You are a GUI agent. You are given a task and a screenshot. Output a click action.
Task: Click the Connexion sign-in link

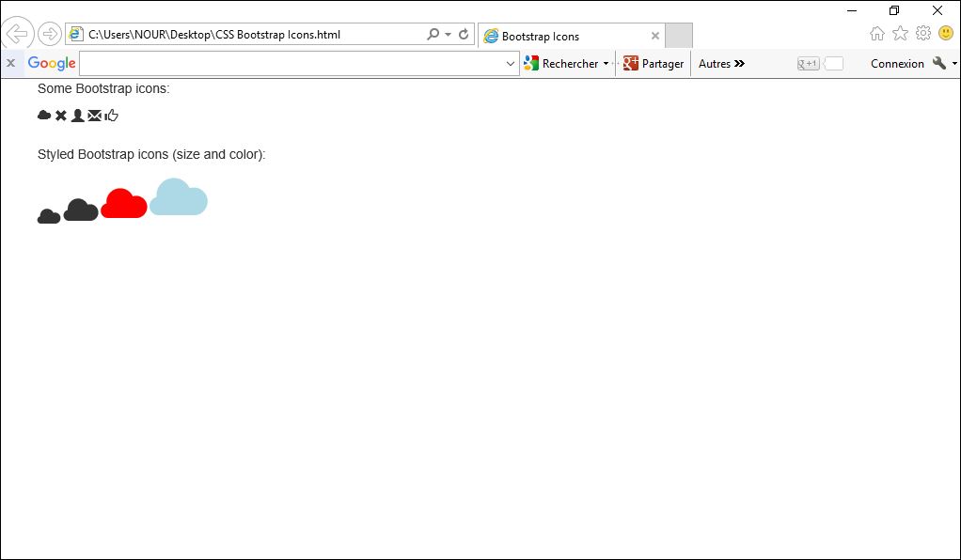tap(897, 64)
